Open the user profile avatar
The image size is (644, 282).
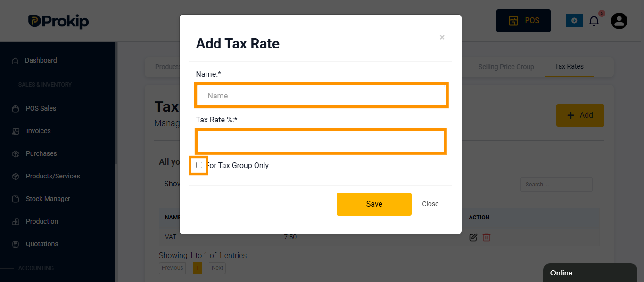(619, 21)
